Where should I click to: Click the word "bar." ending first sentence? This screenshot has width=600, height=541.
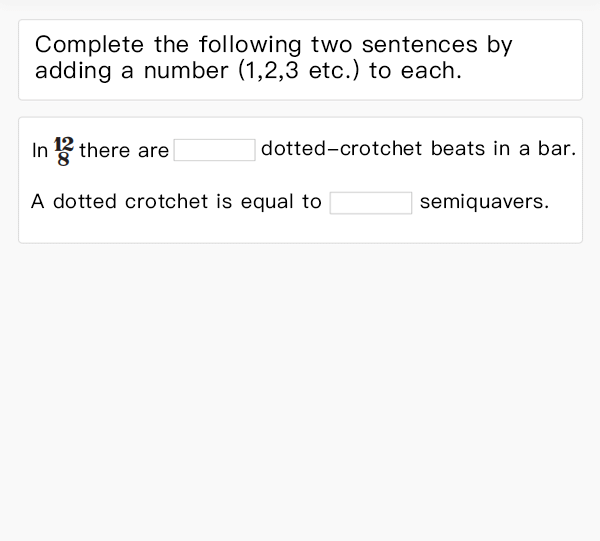coord(557,149)
